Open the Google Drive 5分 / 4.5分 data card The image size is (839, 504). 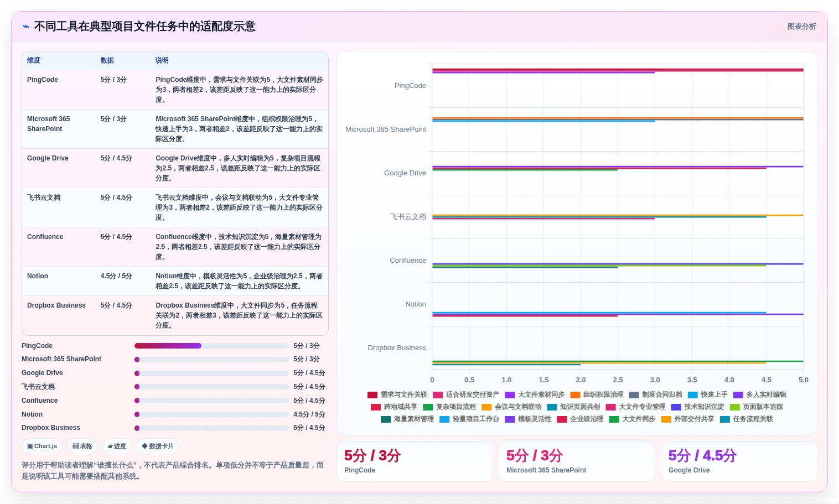[x=739, y=461]
